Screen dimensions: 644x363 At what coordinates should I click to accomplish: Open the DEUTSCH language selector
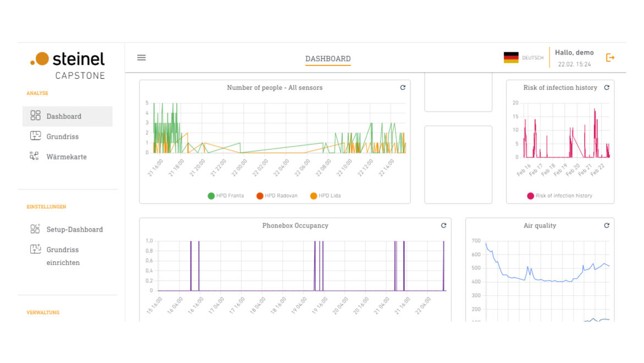[x=532, y=58]
